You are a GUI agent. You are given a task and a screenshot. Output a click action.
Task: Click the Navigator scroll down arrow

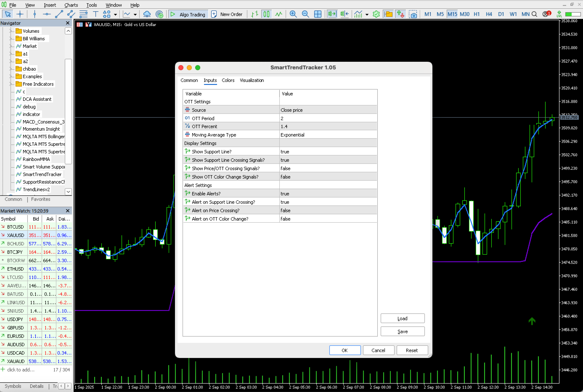click(x=68, y=192)
